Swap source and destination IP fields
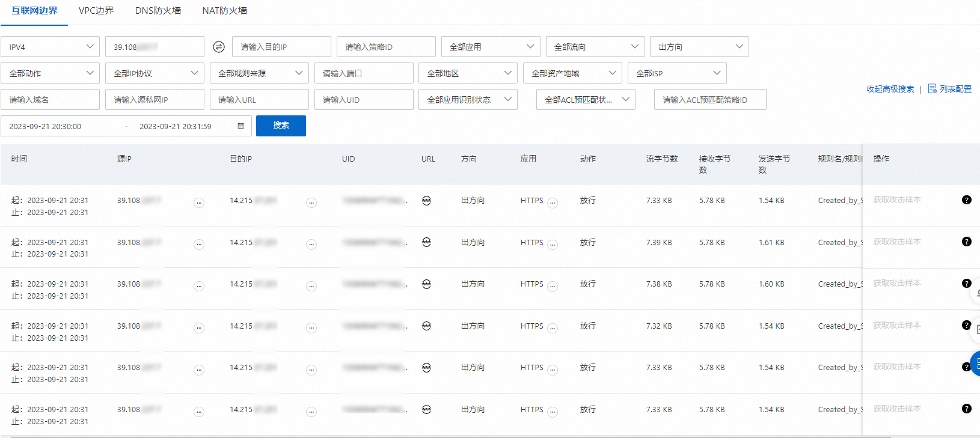 point(219,47)
